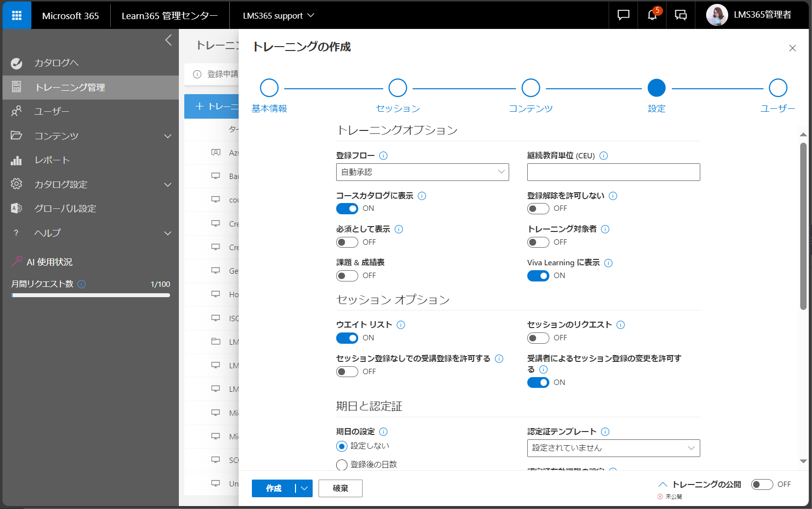Open the Microsoft 365 app launcher waffle

point(17,15)
